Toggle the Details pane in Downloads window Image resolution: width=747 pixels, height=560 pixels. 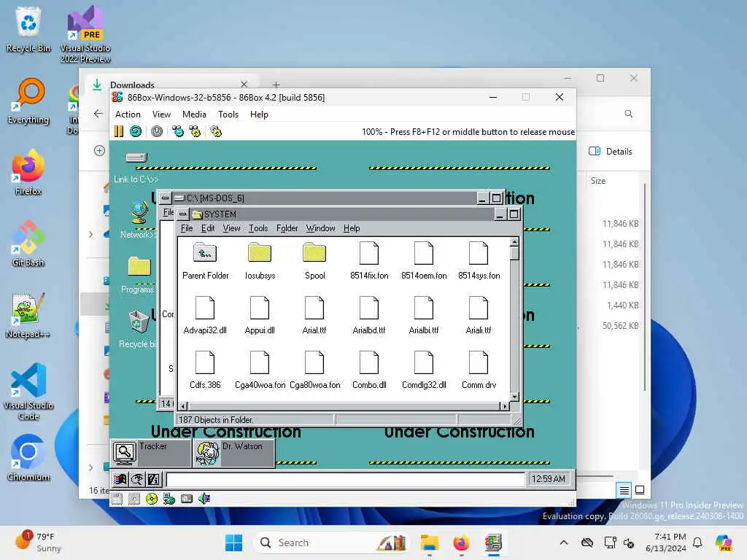tap(611, 152)
